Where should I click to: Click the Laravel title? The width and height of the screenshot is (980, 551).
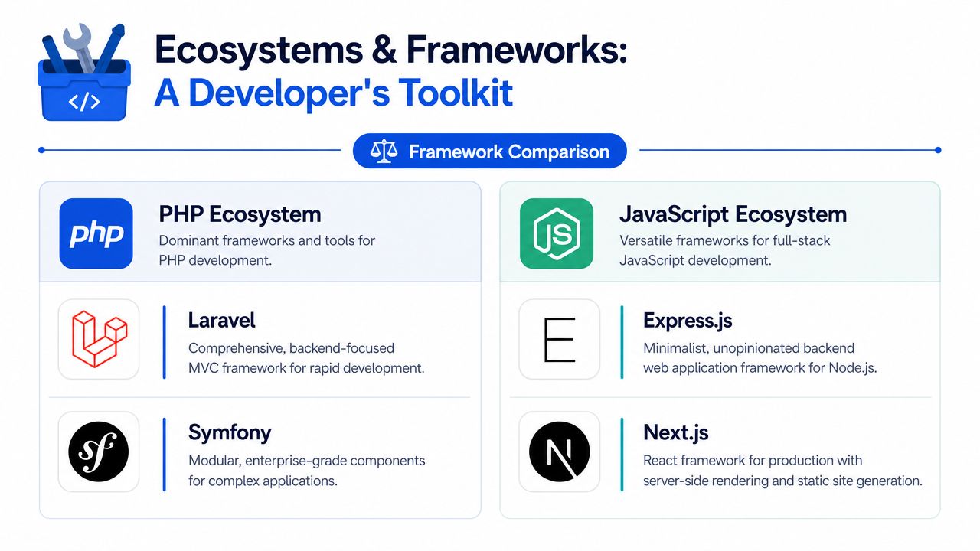pos(222,320)
